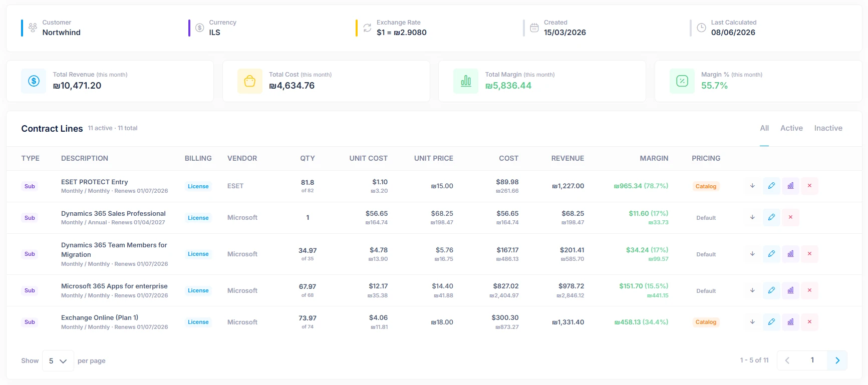Move Dynamics 365 Team Members row down
The width and height of the screenshot is (868, 385).
[752, 254]
